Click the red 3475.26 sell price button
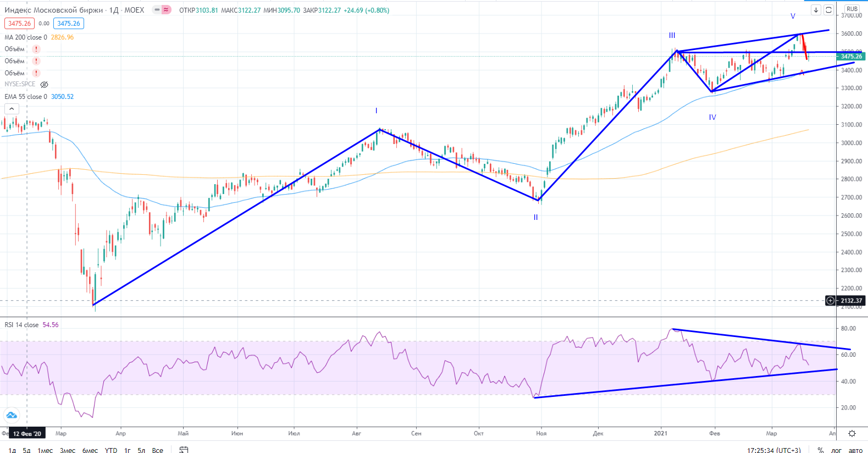Image resolution: width=868 pixels, height=453 pixels. coord(19,24)
